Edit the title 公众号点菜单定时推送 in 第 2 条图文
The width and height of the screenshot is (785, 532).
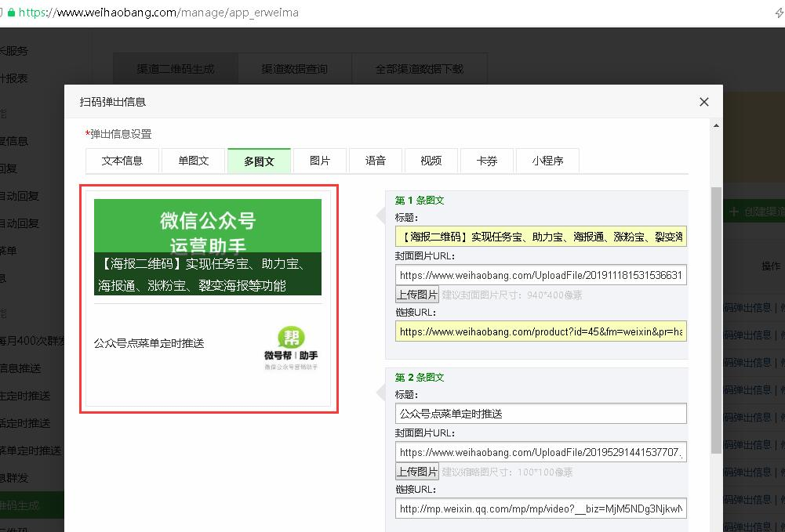[540, 414]
